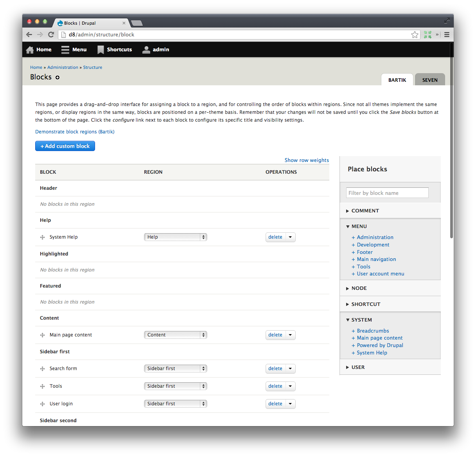The image size is (476, 457).
Task: Click Show row weights link
Action: [307, 160]
